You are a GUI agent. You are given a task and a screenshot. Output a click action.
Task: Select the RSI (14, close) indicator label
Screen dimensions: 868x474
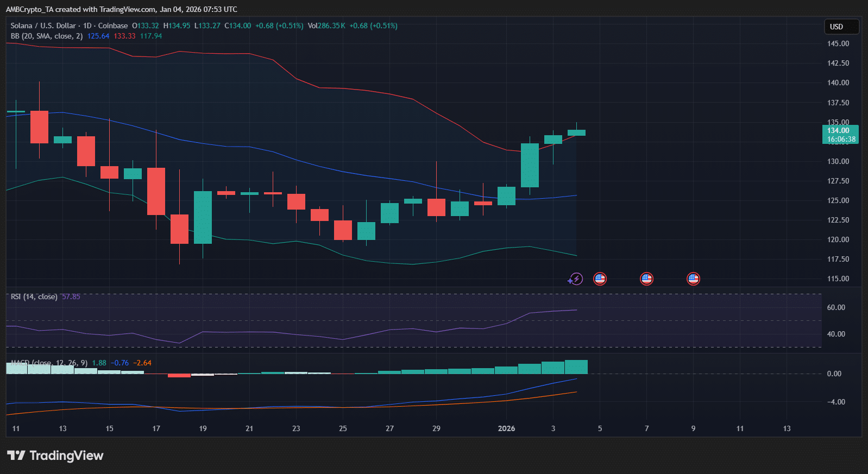[34, 296]
